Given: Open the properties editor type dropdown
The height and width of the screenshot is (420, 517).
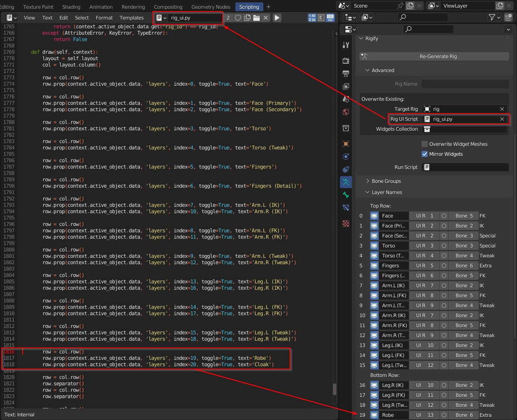Looking at the screenshot, I should click(350, 29).
